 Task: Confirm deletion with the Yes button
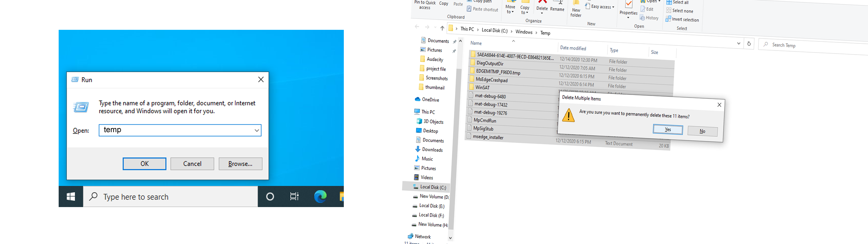pos(668,129)
